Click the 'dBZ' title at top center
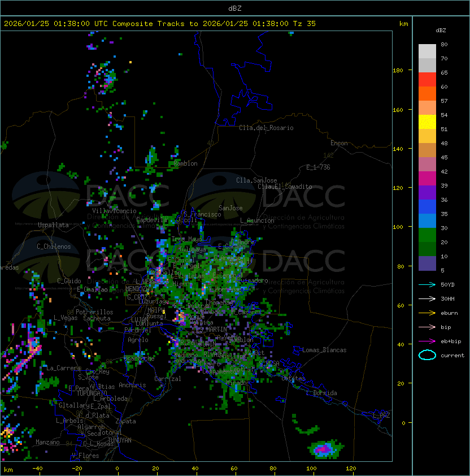Image resolution: width=470 pixels, height=476 pixels. [235, 8]
